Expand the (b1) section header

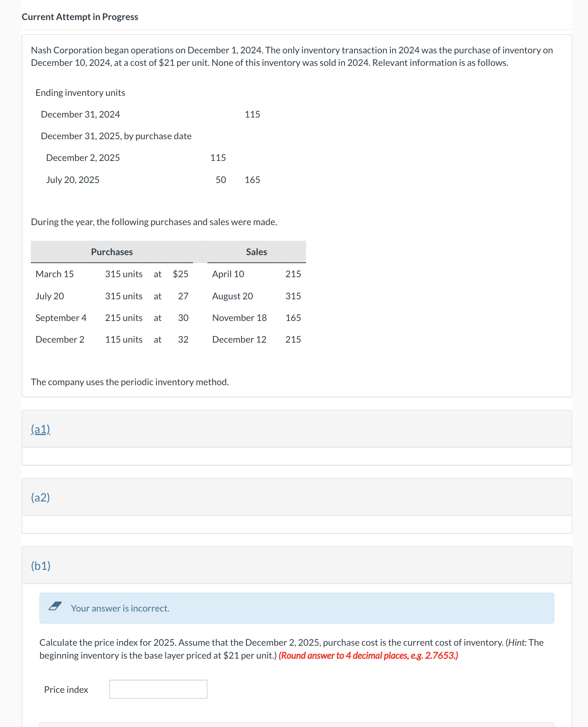(x=41, y=566)
